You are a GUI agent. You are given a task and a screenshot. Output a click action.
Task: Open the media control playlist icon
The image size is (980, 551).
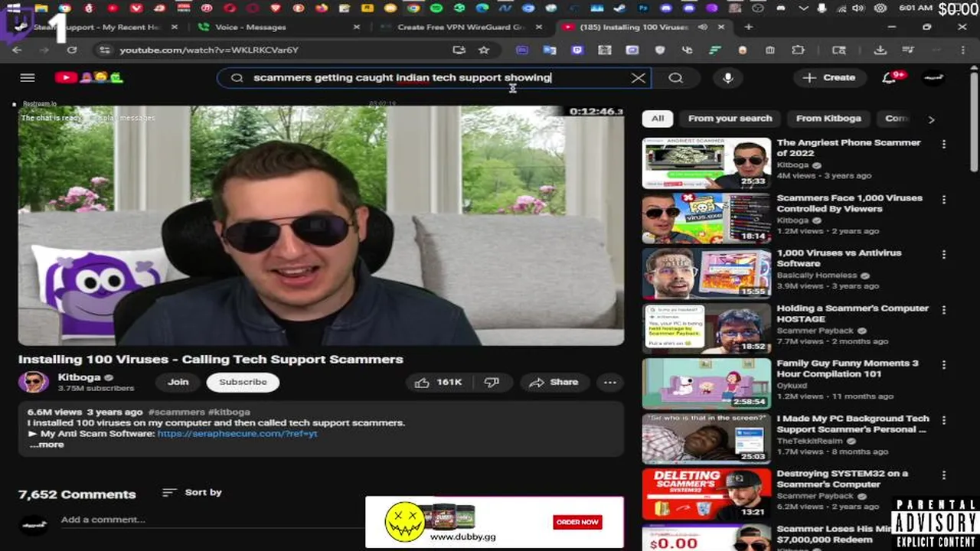tap(908, 50)
